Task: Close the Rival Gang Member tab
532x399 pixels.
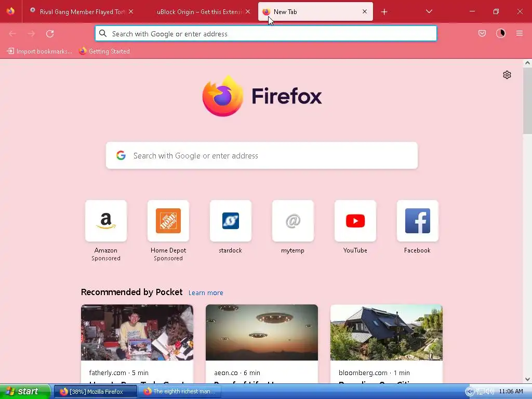Action: (x=131, y=11)
